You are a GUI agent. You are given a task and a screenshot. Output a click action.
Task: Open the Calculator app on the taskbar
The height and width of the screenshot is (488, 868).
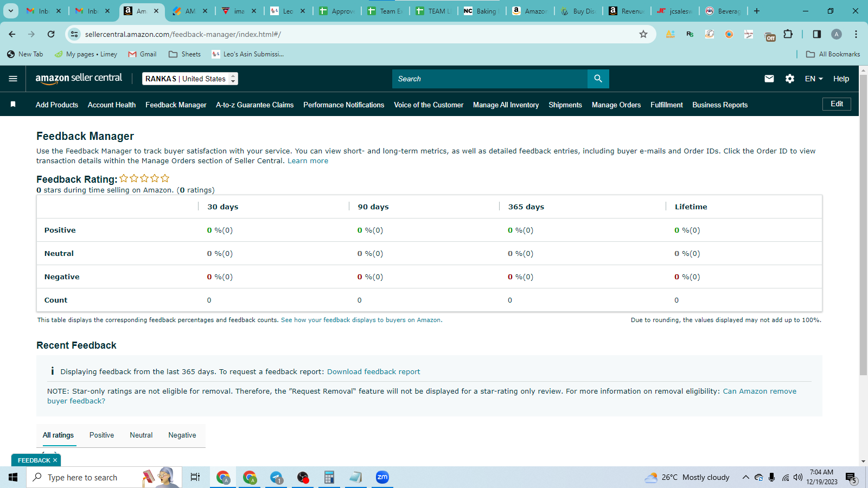[329, 477]
